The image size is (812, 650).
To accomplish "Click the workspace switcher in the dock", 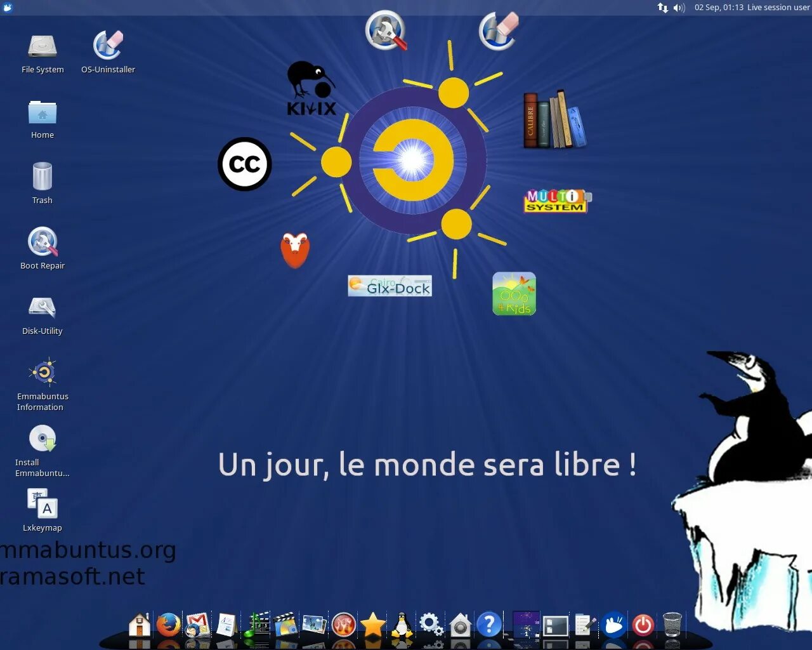I will tap(526, 625).
